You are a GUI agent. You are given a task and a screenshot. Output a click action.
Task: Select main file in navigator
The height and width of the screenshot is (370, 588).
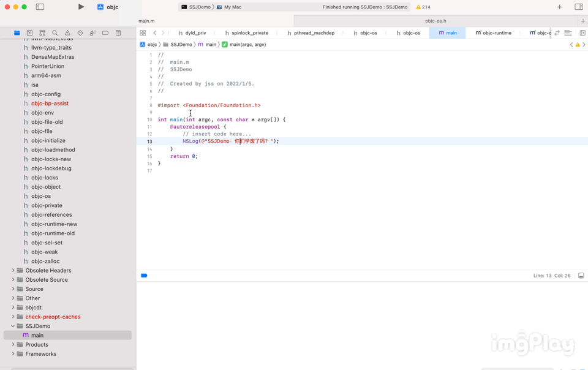[x=67, y=335]
